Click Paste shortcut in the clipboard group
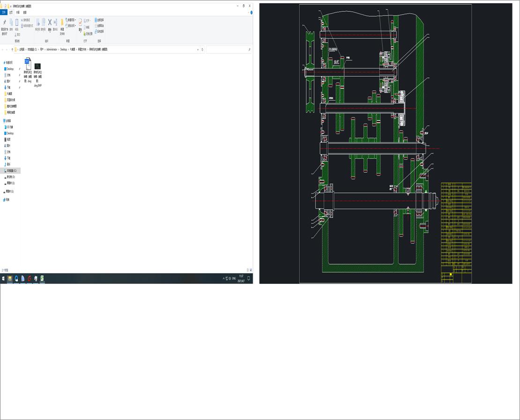Image resolution: width=520 pixels, height=420 pixels. [27, 26]
